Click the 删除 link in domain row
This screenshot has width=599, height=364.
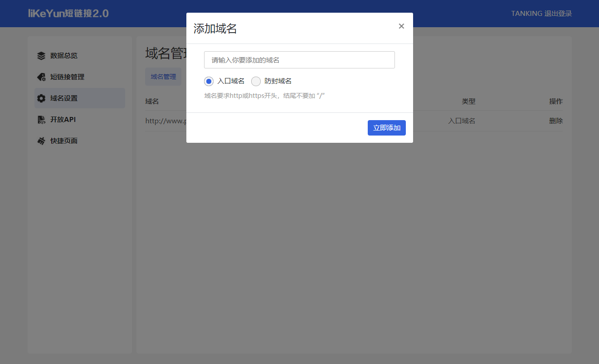point(556,121)
